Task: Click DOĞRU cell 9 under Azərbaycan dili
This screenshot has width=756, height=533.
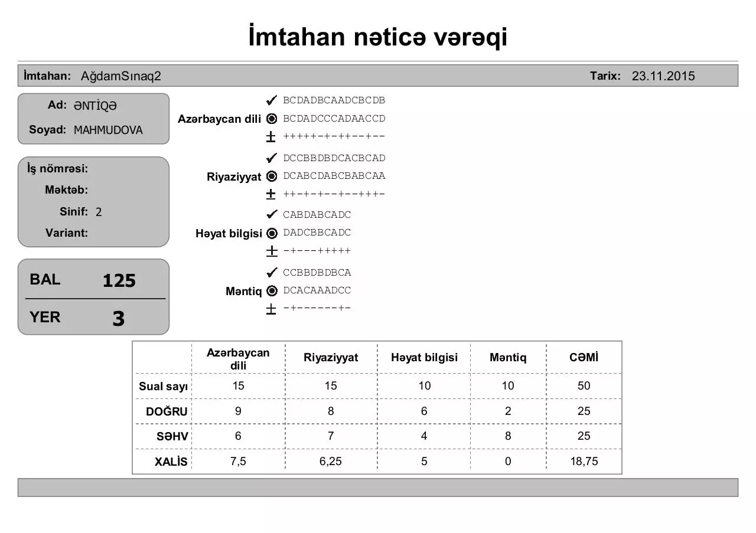Action: click(238, 411)
